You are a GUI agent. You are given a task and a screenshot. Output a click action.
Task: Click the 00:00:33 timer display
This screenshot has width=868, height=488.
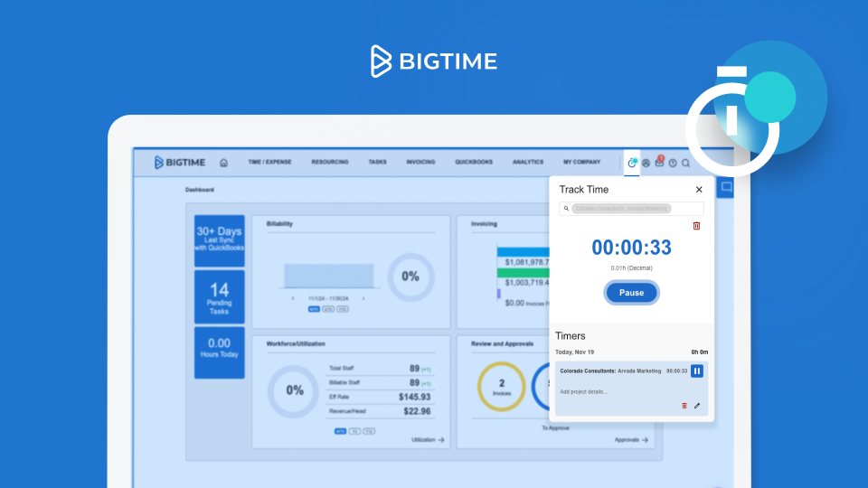(632, 248)
